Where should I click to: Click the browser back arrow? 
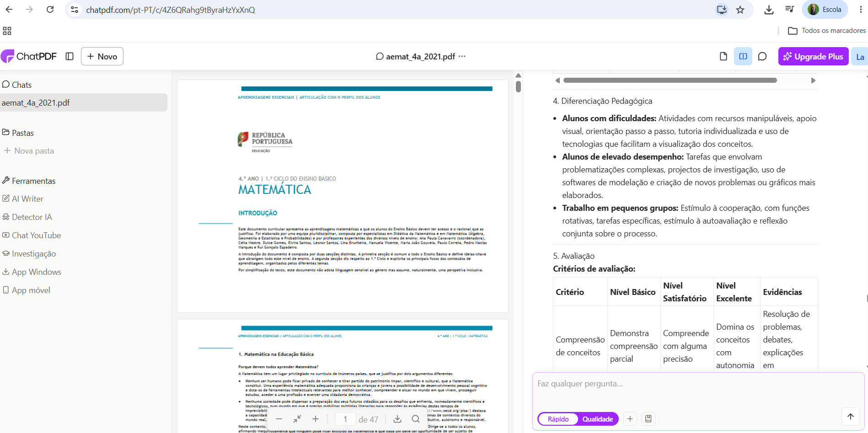tap(9, 10)
